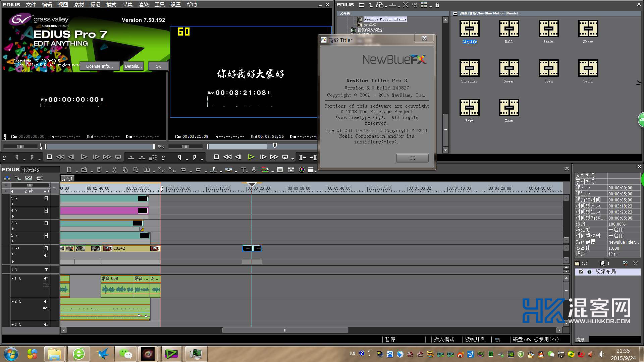
Task: Toggle the bin window grid icon
Action: pyautogui.click(x=280, y=170)
